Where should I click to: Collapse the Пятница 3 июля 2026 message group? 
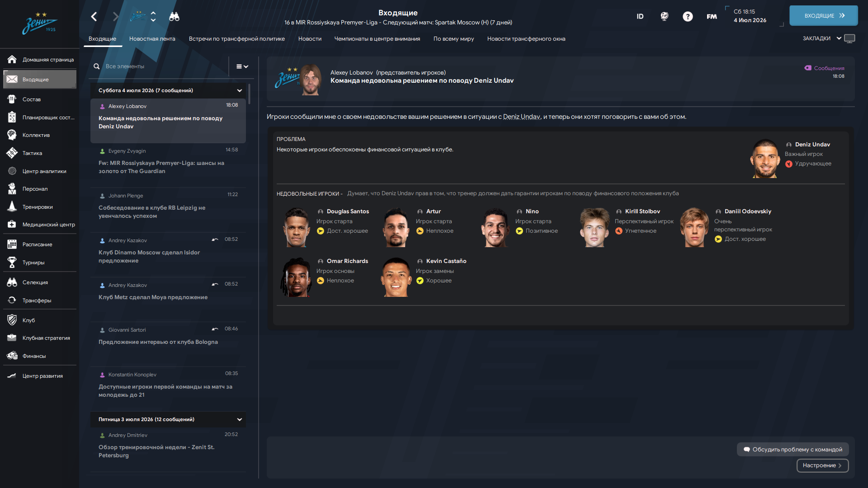coord(240,419)
